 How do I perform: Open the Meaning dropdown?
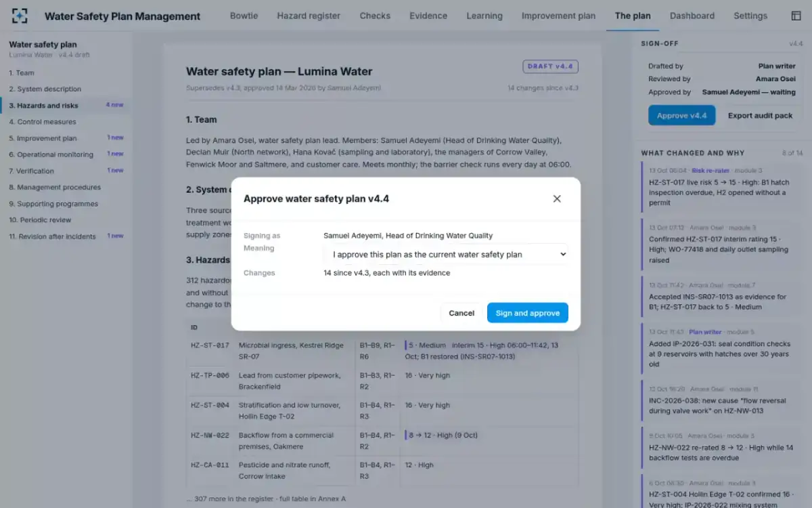[445, 254]
